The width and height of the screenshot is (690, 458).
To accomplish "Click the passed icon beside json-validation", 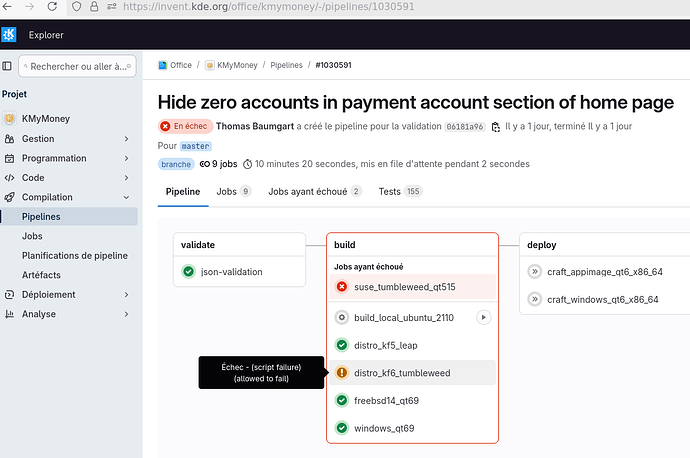I will pos(188,271).
